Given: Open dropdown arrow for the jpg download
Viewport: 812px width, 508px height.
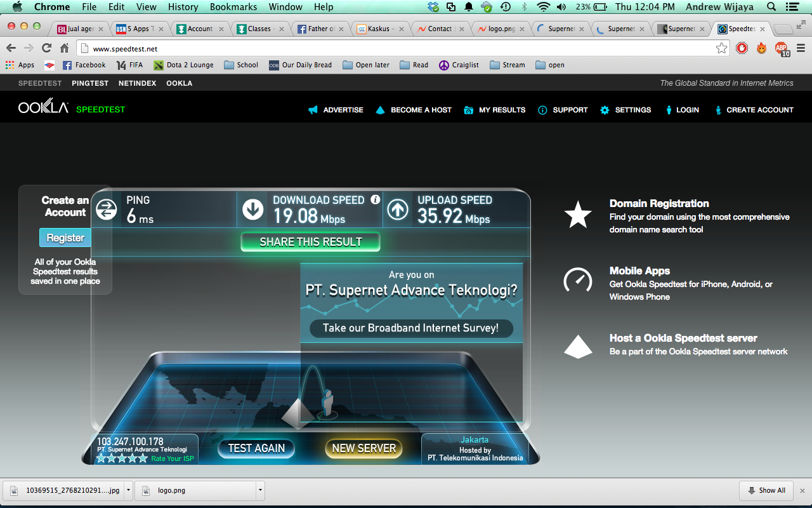Looking at the screenshot, I should coord(128,490).
